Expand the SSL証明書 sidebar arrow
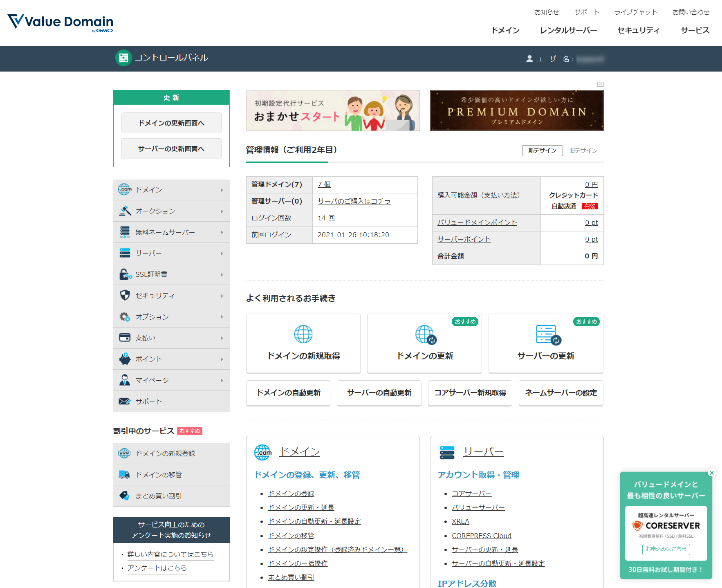This screenshot has width=722, height=588. click(222, 275)
